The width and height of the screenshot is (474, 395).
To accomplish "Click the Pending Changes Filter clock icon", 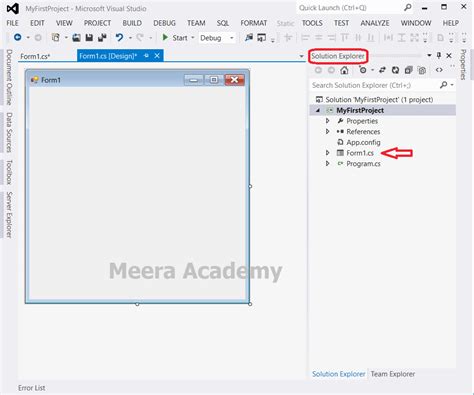I will [x=363, y=70].
